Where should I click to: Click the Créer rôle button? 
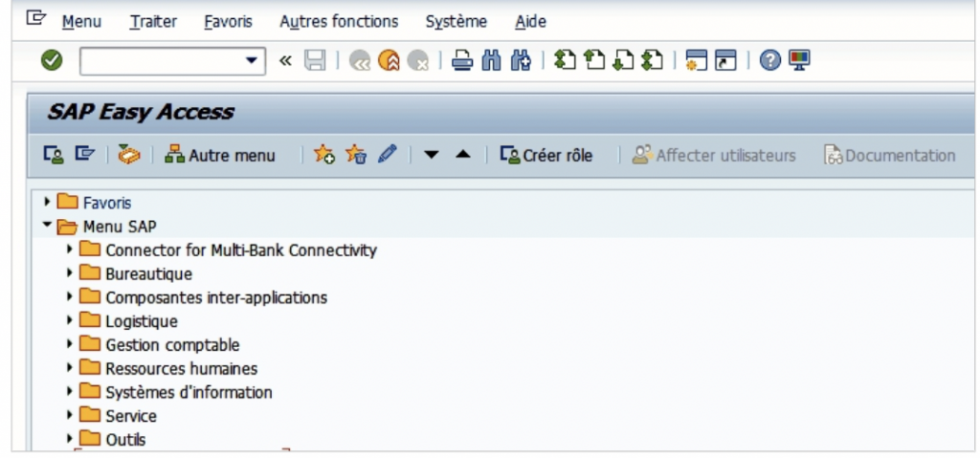tap(546, 155)
